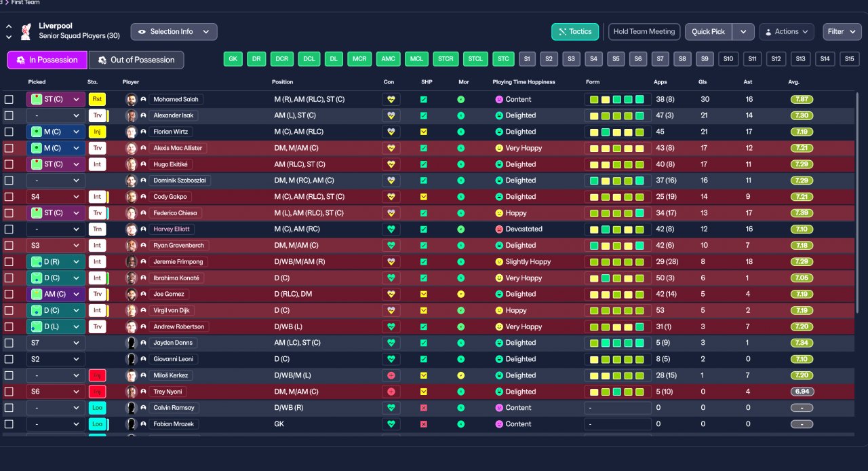Click Jayden Danns' silhouette portrait
The width and height of the screenshot is (868, 471).
pyautogui.click(x=131, y=343)
